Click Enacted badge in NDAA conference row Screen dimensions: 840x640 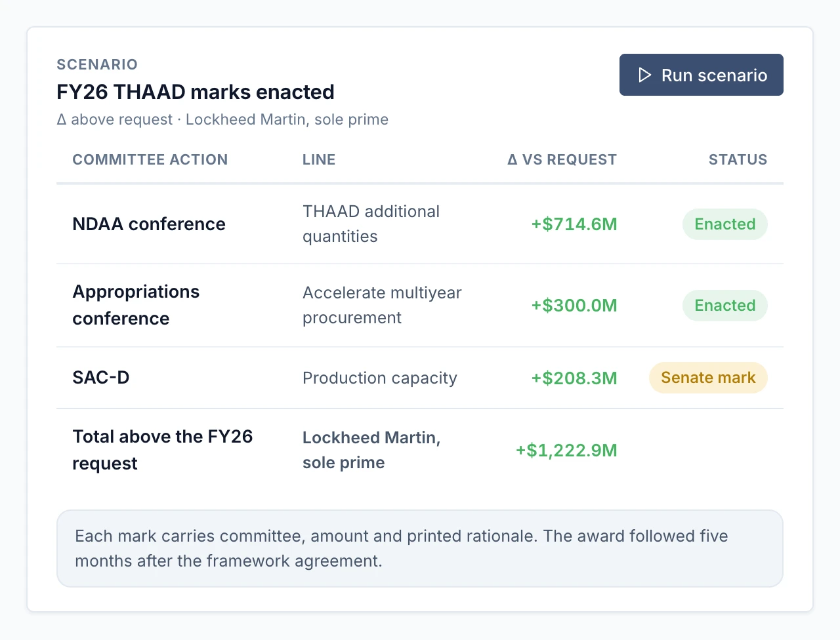[x=725, y=224]
